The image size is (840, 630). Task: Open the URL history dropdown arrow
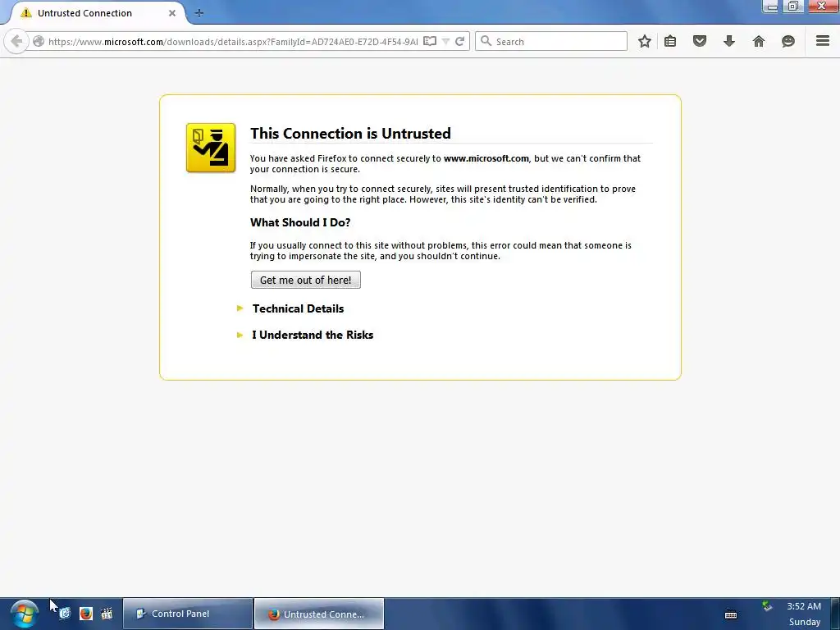[x=445, y=41]
